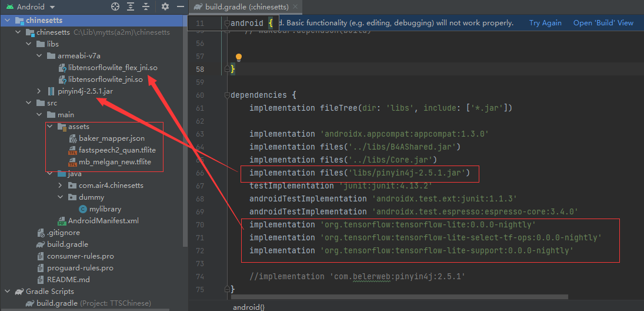Click the editor horizontal scrollbar

click(x=399, y=297)
